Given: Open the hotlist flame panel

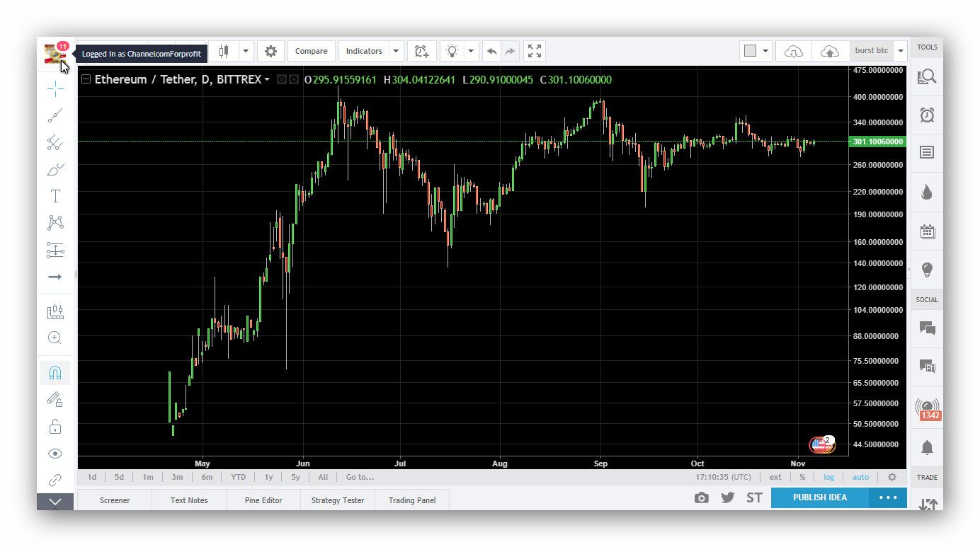Looking at the screenshot, I should (927, 192).
